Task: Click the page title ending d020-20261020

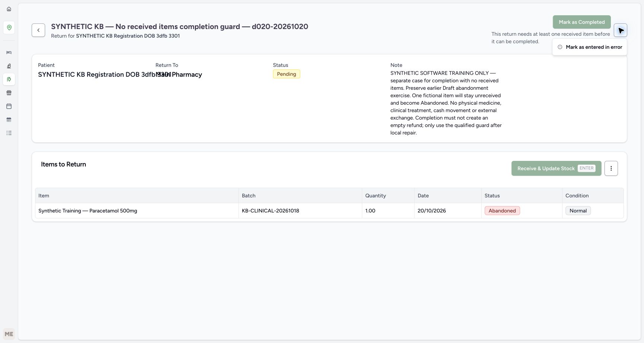Action: (x=180, y=26)
